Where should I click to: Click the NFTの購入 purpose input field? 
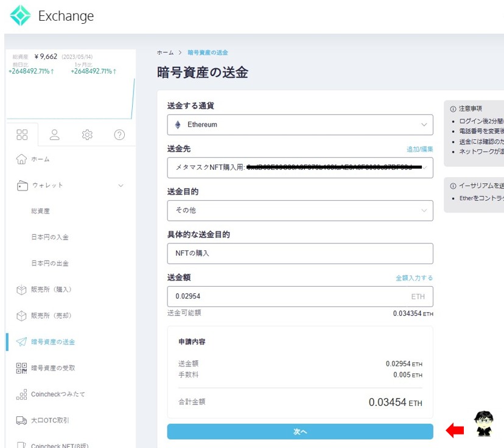300,254
